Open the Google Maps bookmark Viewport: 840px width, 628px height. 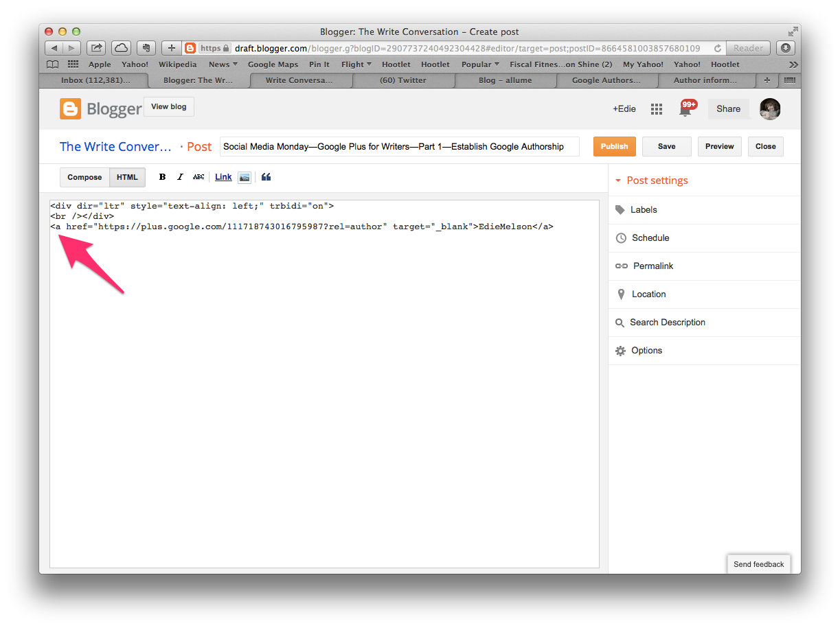(x=273, y=65)
